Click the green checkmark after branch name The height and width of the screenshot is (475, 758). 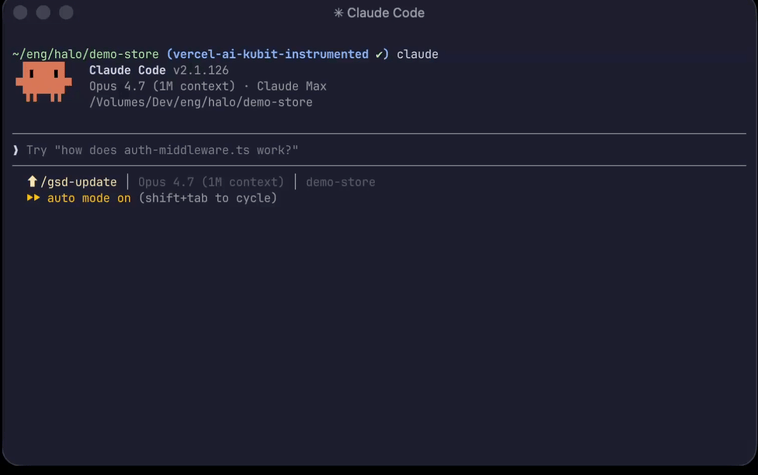(379, 55)
